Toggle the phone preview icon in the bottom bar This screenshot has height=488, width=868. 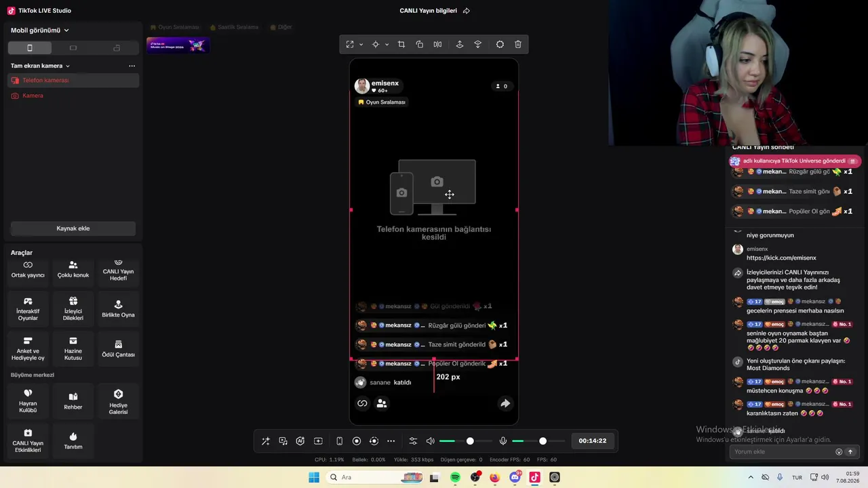pos(339,441)
